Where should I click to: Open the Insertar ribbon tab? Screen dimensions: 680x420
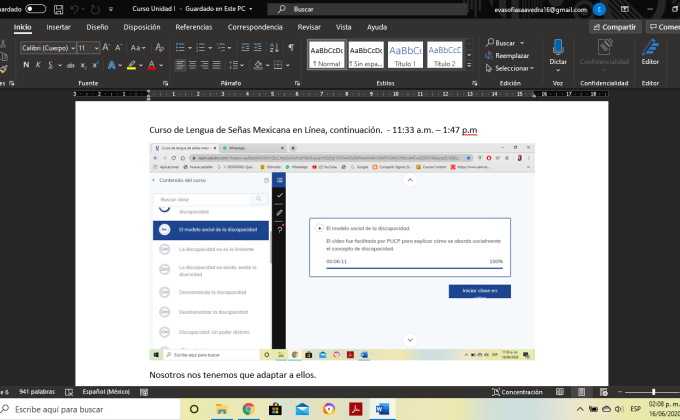tap(58, 27)
